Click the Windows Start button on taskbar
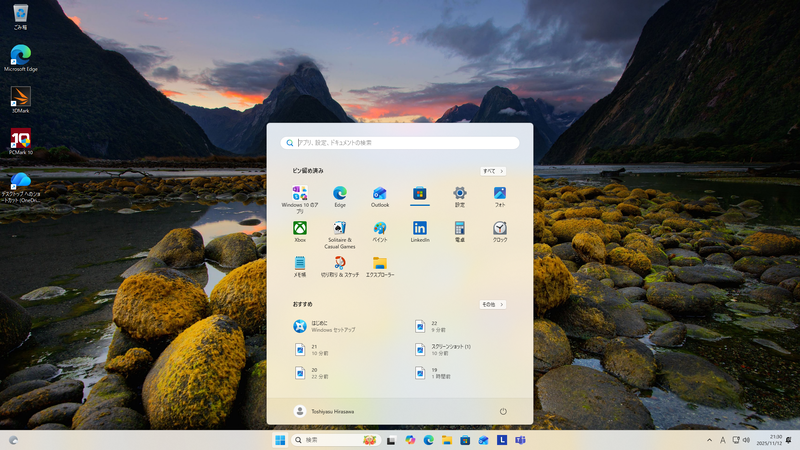This screenshot has width=800, height=450. pyautogui.click(x=280, y=440)
